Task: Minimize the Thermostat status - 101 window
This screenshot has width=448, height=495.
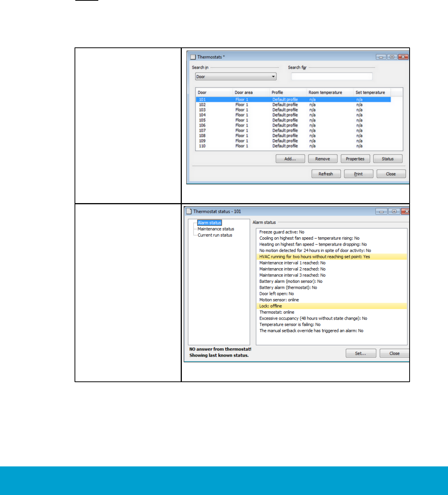Action: 381,211
